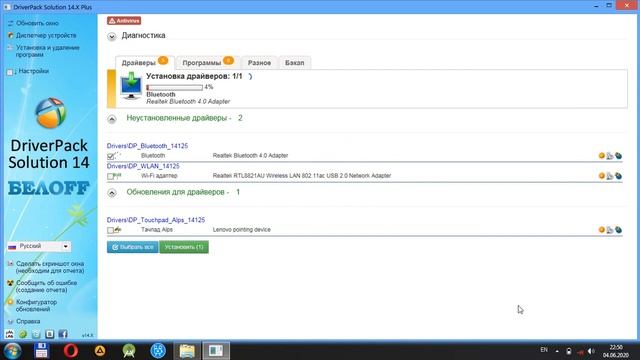640x360 pixels.
Task: Click Обновить окно in sidebar
Action: click(x=37, y=23)
